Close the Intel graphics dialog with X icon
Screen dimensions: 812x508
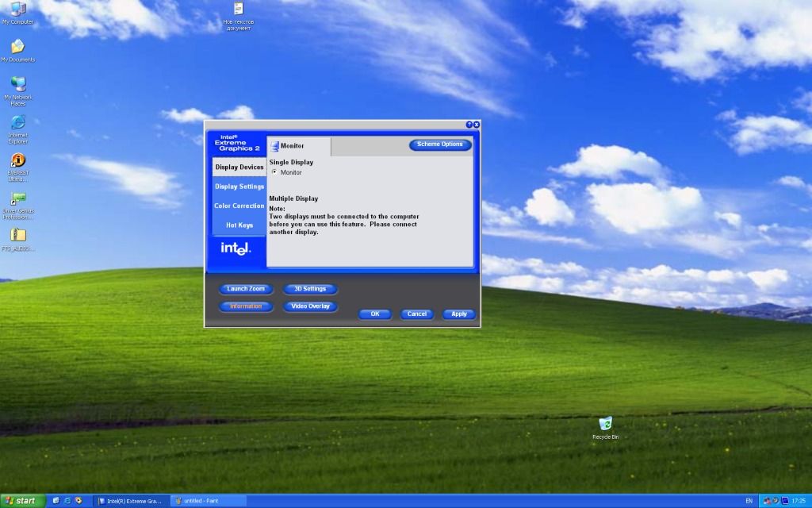click(477, 125)
